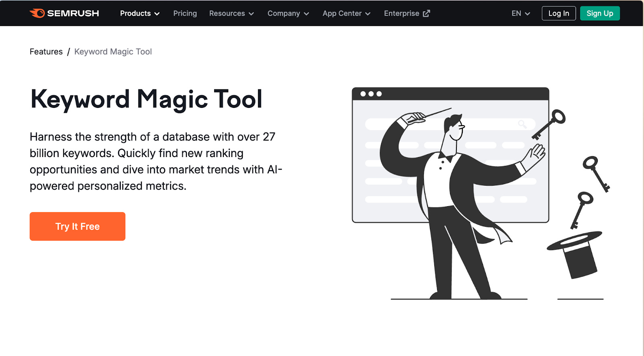Click the Keyword Magic Tool heading
644x356 pixels.
[x=147, y=99]
